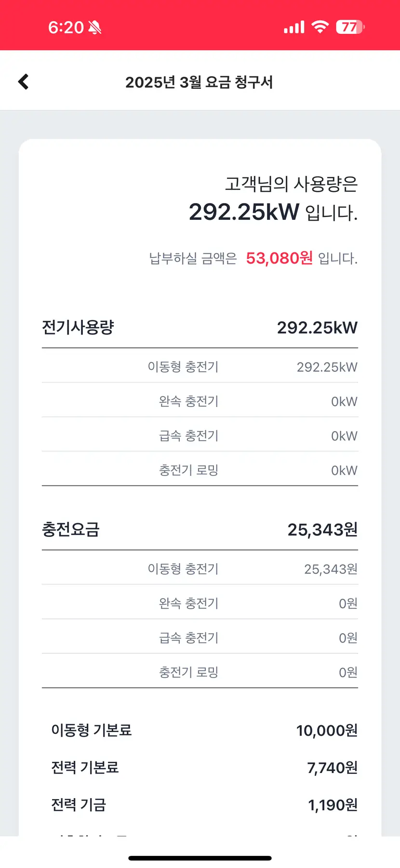Tap the cellular signal bars icon
The width and height of the screenshot is (400, 868).
[x=294, y=27]
